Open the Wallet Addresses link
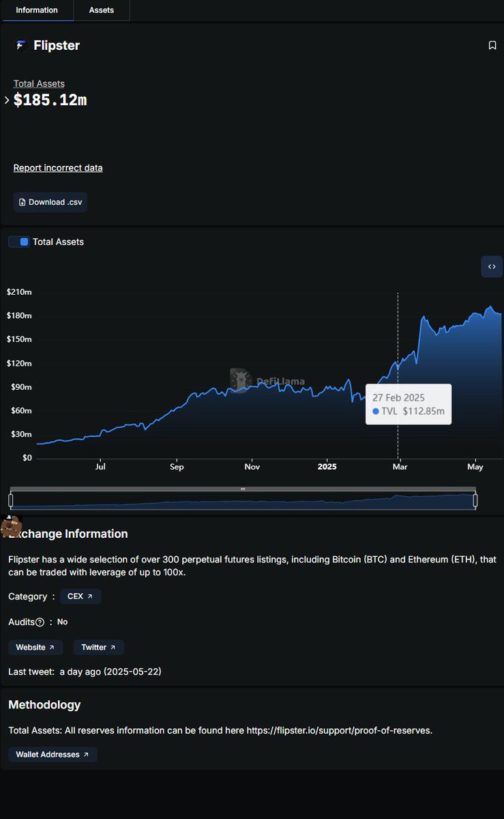 53,754
